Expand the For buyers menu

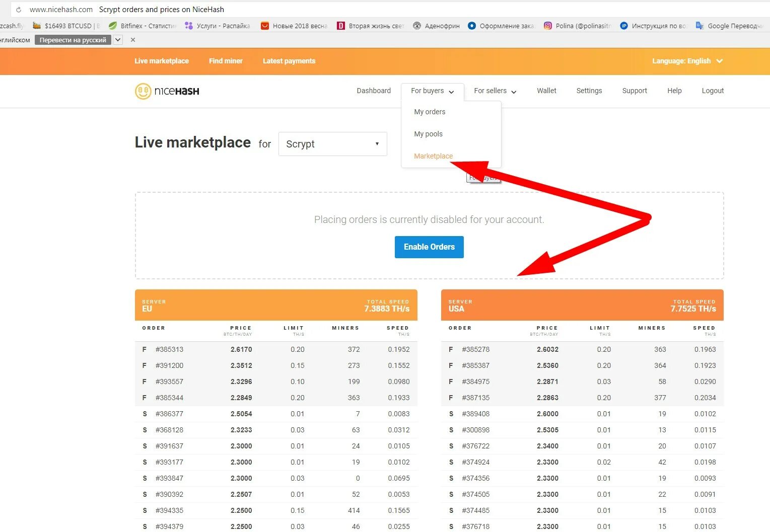(x=432, y=91)
